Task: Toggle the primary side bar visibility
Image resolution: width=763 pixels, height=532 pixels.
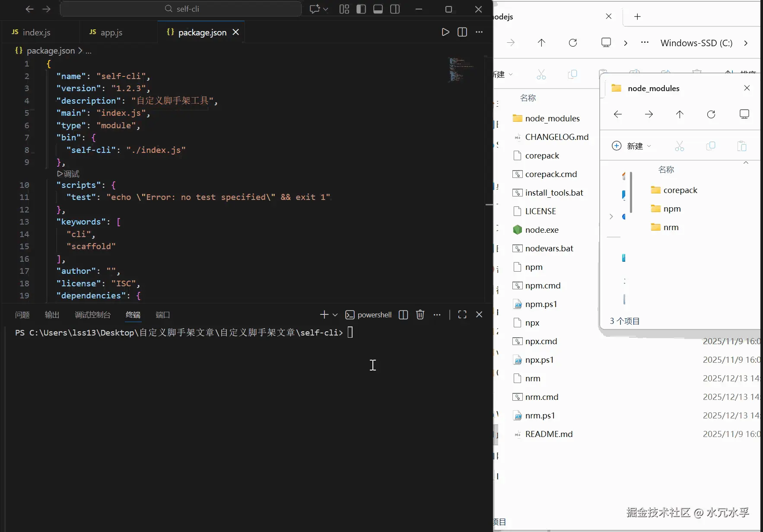Action: (361, 9)
